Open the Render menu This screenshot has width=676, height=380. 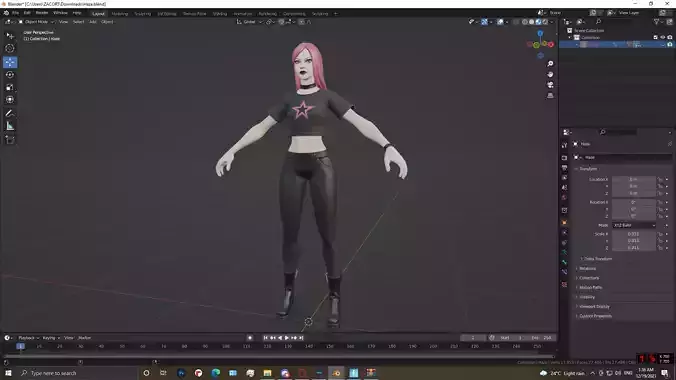tap(42, 13)
